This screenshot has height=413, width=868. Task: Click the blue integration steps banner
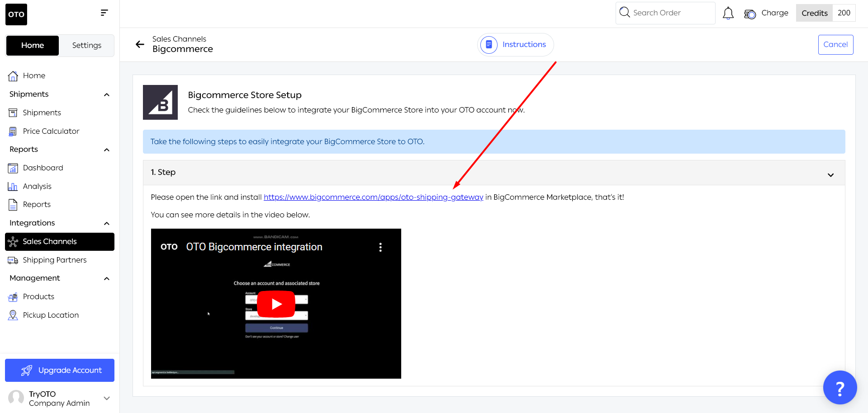[x=494, y=142]
